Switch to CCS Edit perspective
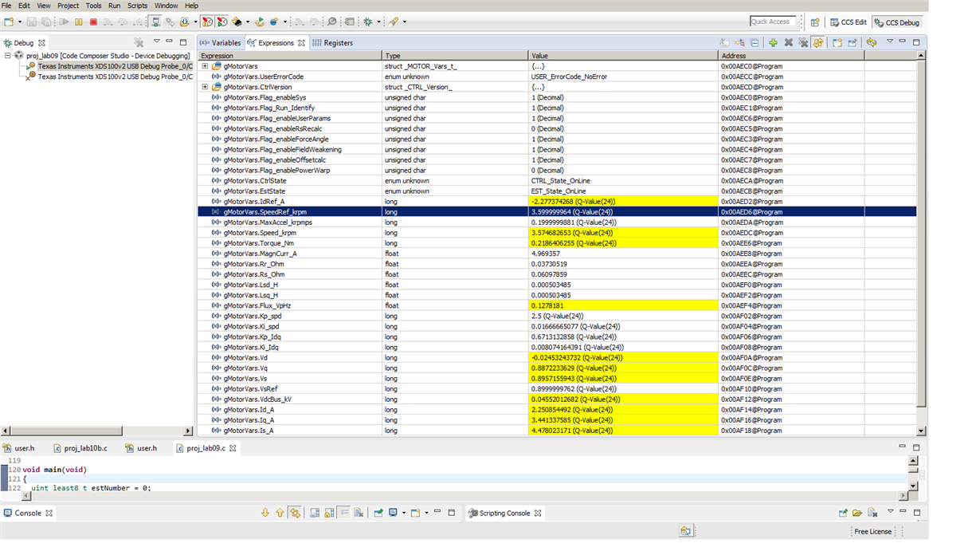This screenshot has width=980, height=551. point(848,22)
